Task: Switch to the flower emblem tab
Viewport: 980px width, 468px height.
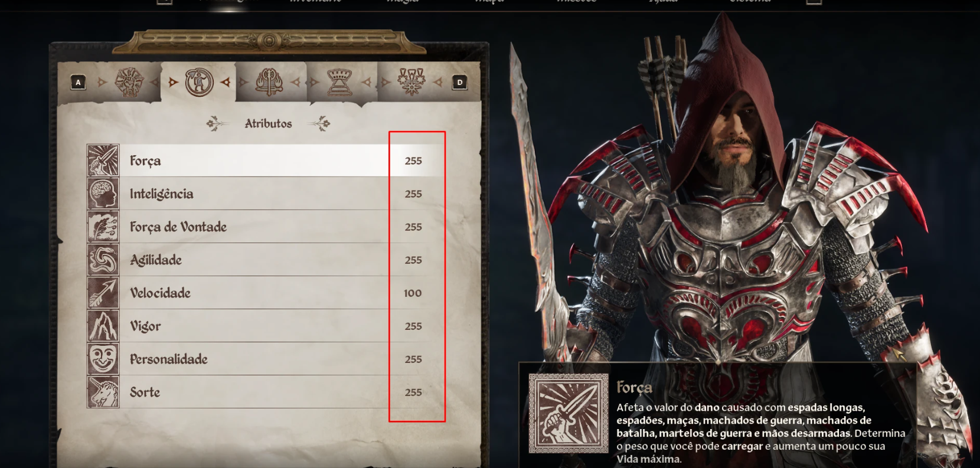Action: pyautogui.click(x=411, y=82)
